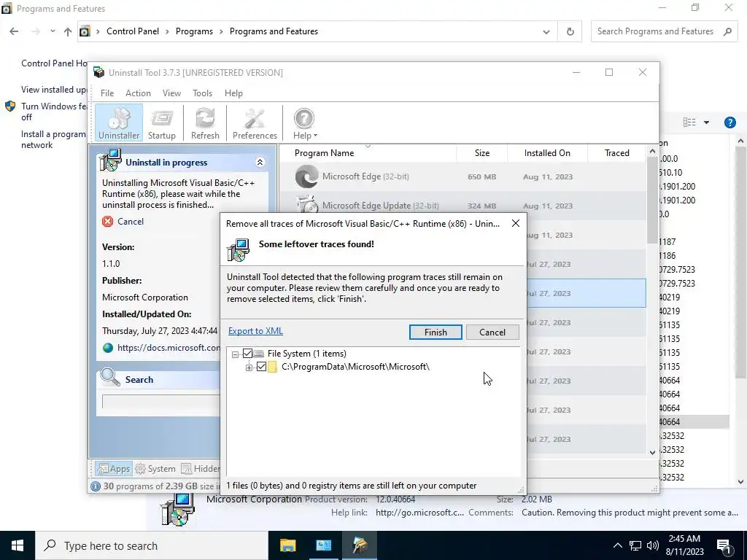
Task: Open the view options dropdown arrow
Action: click(x=706, y=122)
